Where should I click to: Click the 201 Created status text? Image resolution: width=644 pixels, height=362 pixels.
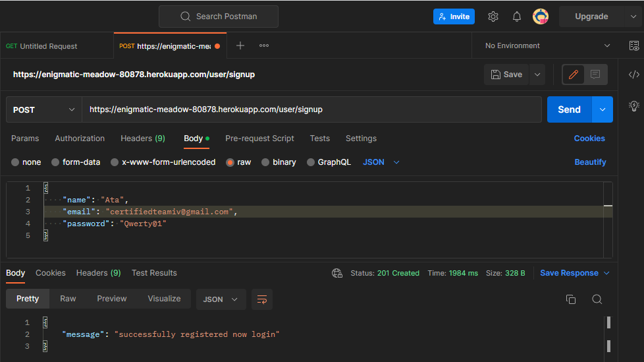coord(398,273)
